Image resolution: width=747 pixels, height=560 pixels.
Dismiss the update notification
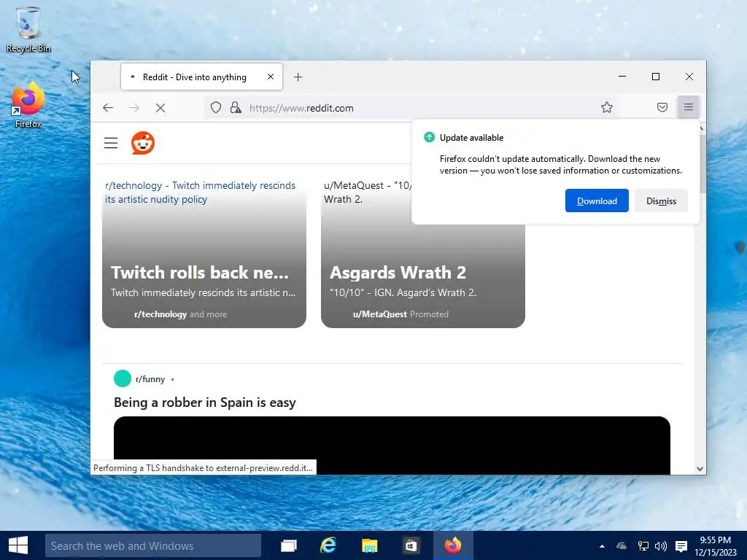pyautogui.click(x=661, y=201)
